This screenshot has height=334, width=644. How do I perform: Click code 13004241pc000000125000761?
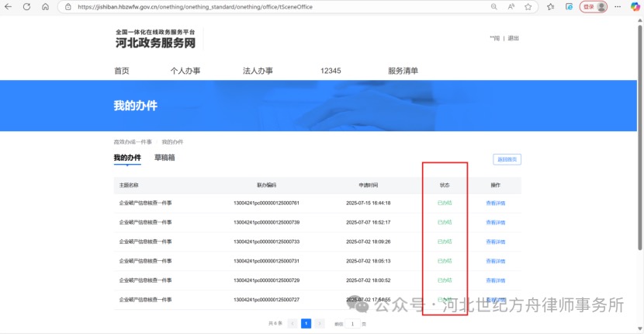point(266,203)
